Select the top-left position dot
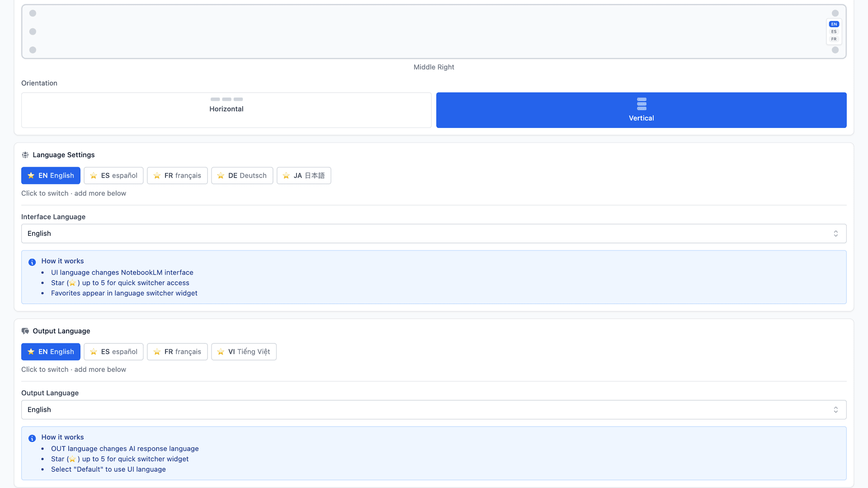The width and height of the screenshot is (868, 488). 33,13
